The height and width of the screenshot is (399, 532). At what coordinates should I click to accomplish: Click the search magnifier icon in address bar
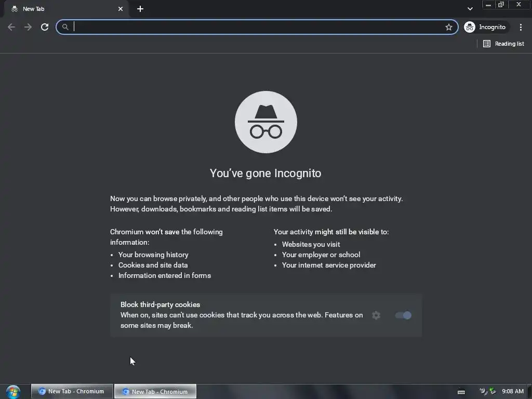tap(65, 27)
